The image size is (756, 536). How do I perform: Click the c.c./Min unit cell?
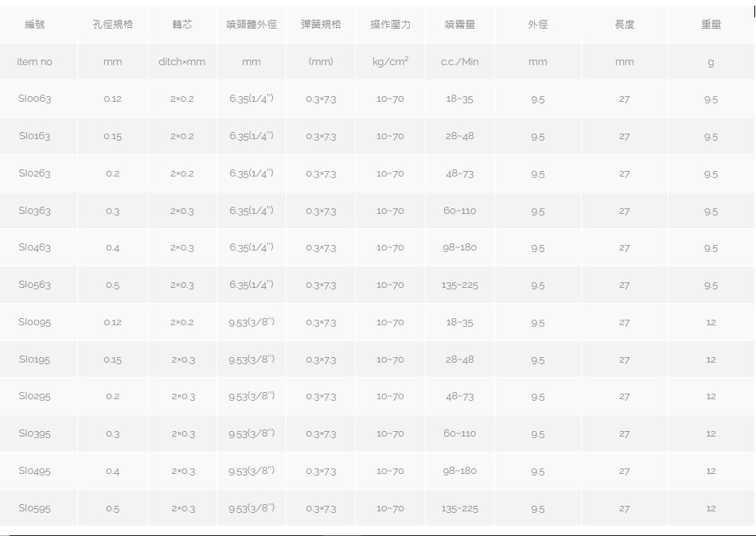pyautogui.click(x=459, y=62)
